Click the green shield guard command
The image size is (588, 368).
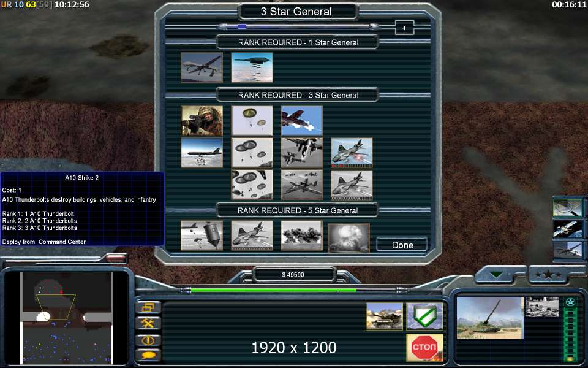pos(425,316)
